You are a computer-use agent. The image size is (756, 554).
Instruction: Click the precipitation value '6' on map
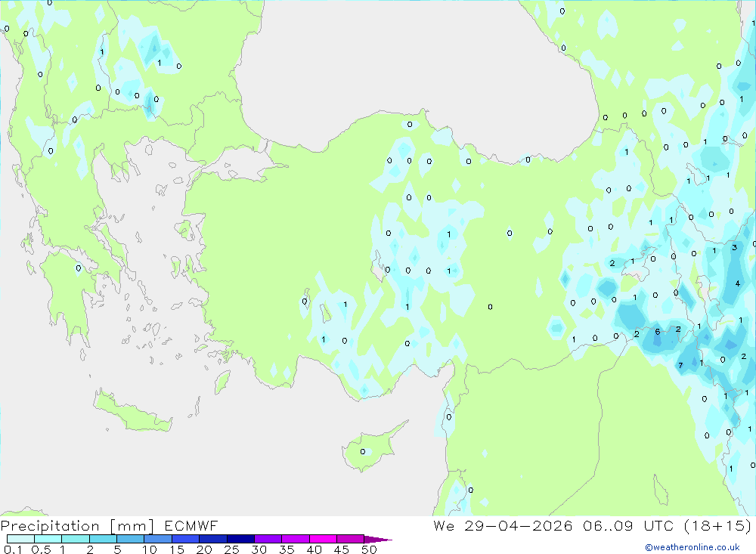658,332
